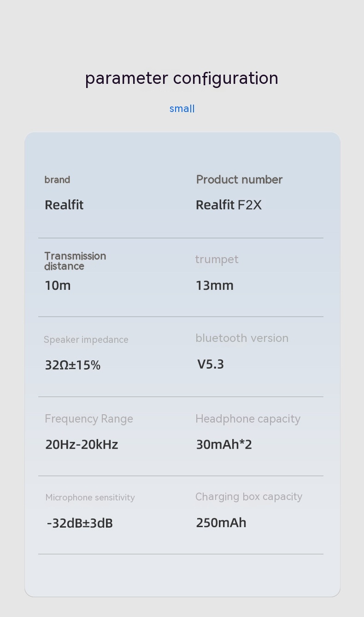Select the "Realfit F2X" product number value
Viewport: 364px width, 617px height.
pyautogui.click(x=229, y=205)
